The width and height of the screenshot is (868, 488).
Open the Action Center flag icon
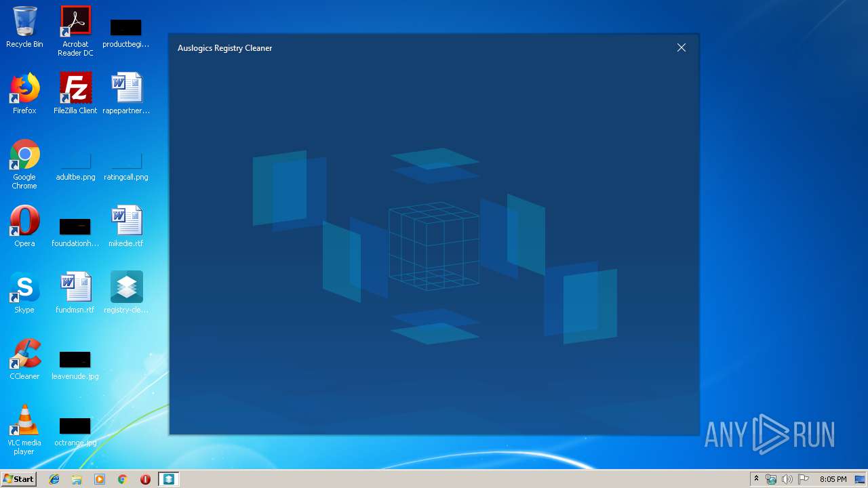tap(804, 479)
